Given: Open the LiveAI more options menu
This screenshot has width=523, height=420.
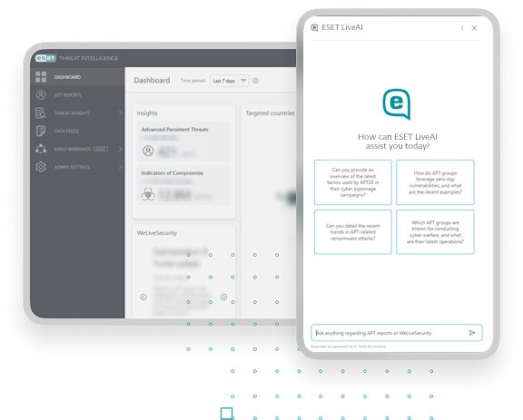Looking at the screenshot, I should pyautogui.click(x=462, y=28).
